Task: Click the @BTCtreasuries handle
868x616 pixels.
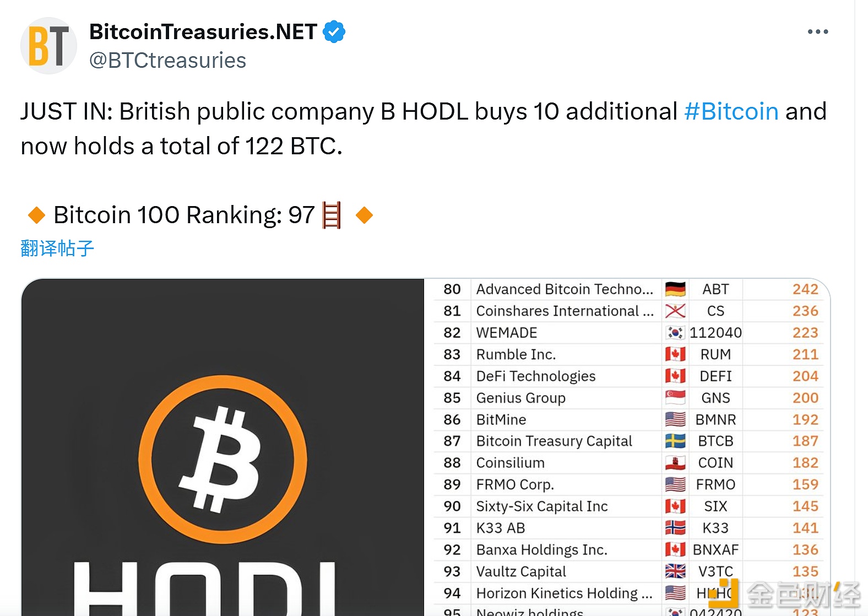Action: (167, 61)
